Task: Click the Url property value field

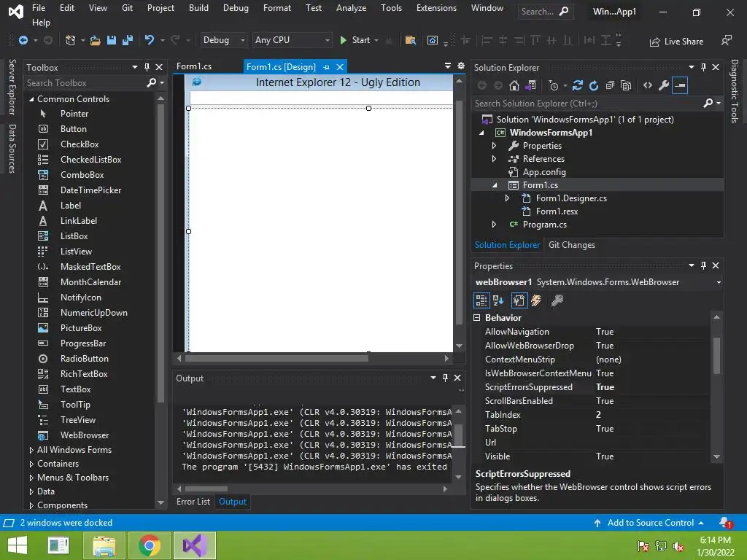Action: coord(651,443)
